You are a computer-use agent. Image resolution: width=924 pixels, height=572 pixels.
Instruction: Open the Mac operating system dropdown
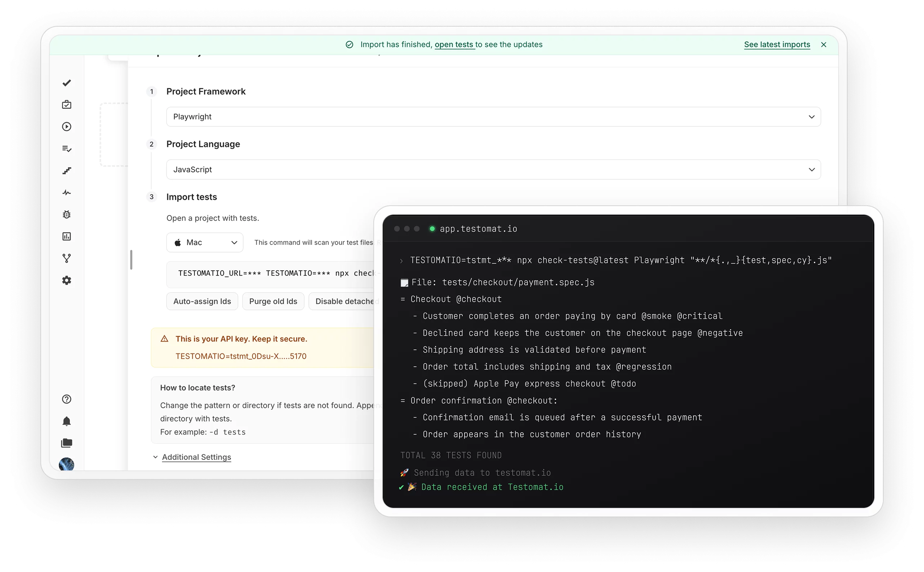tap(205, 242)
